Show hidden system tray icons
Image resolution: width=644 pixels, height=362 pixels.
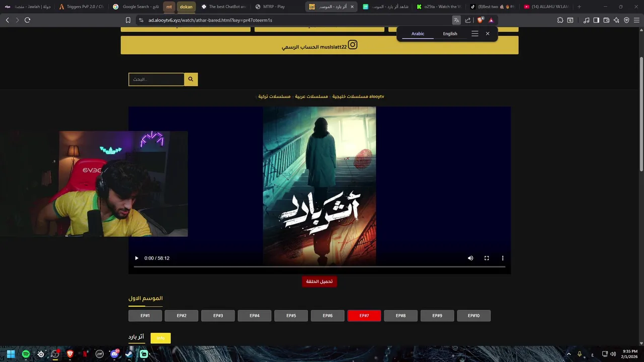pyautogui.click(x=569, y=354)
